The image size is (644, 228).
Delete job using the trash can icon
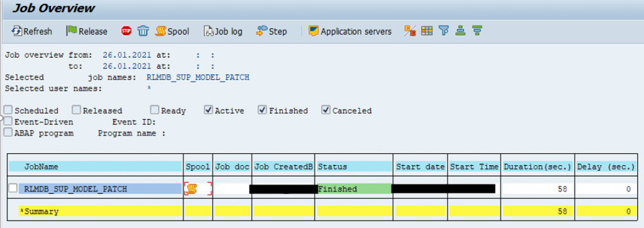coord(143,31)
